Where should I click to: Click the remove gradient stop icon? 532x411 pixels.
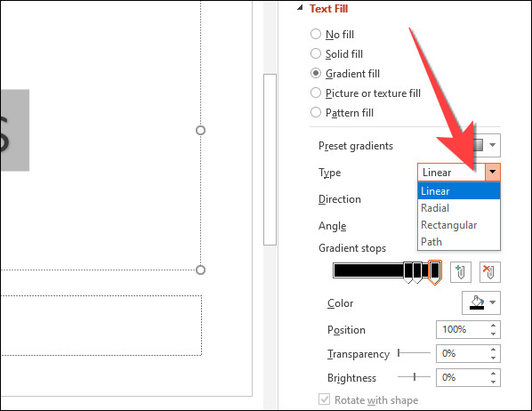pos(489,272)
